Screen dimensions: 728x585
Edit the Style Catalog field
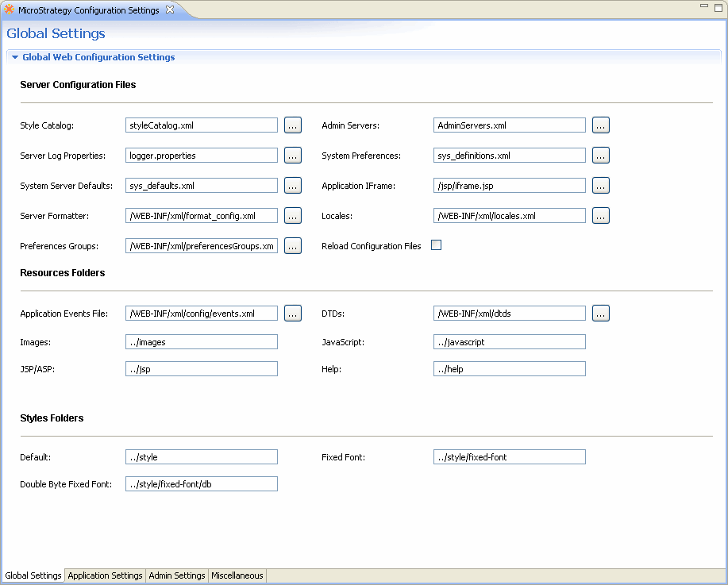(x=202, y=125)
